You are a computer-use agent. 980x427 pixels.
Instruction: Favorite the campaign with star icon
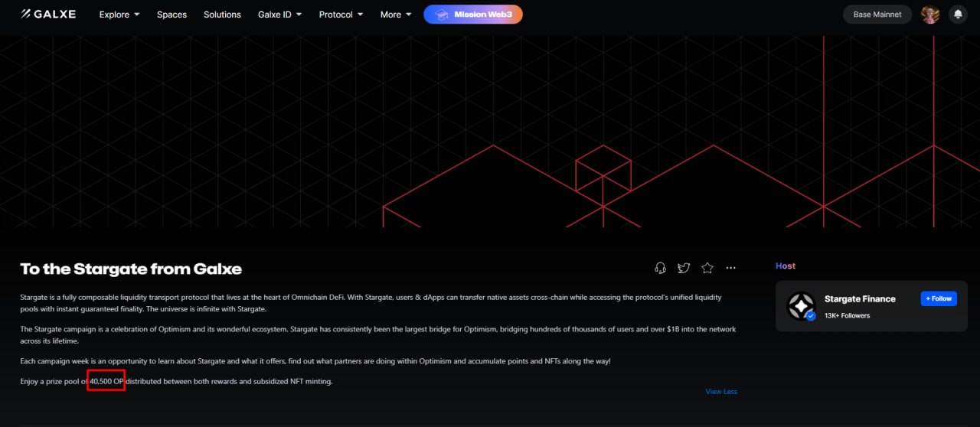pyautogui.click(x=707, y=268)
